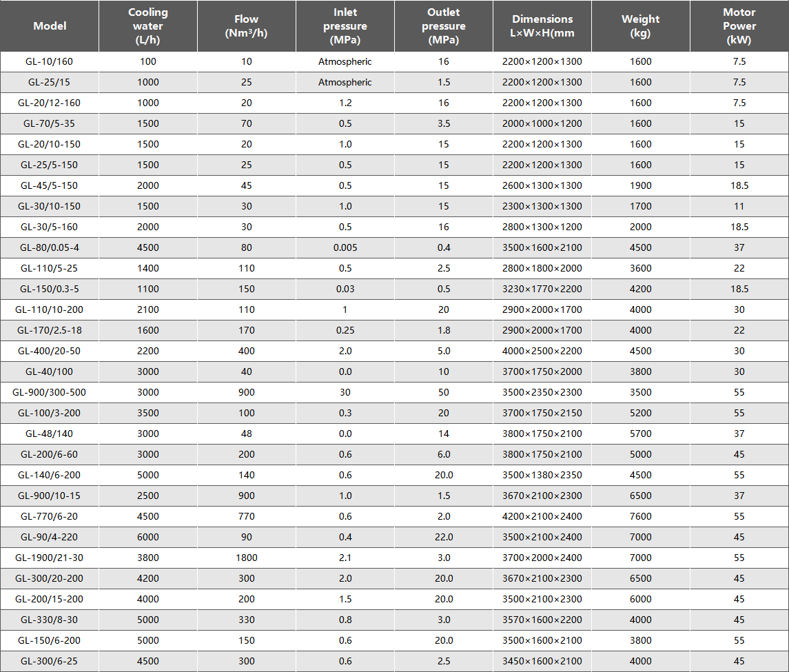Click the 3230×1770×2200 dimensions cell

pyautogui.click(x=542, y=289)
